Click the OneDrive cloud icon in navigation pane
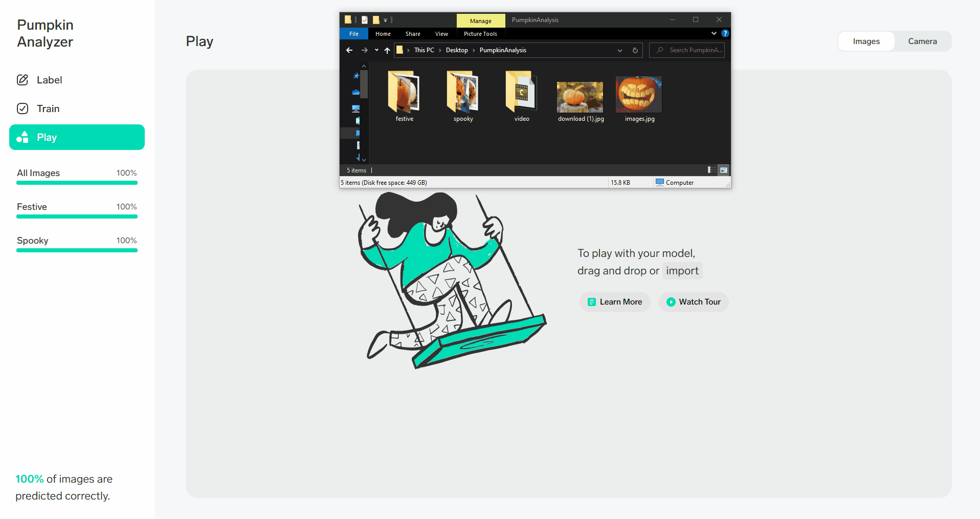980x519 pixels. coord(355,92)
